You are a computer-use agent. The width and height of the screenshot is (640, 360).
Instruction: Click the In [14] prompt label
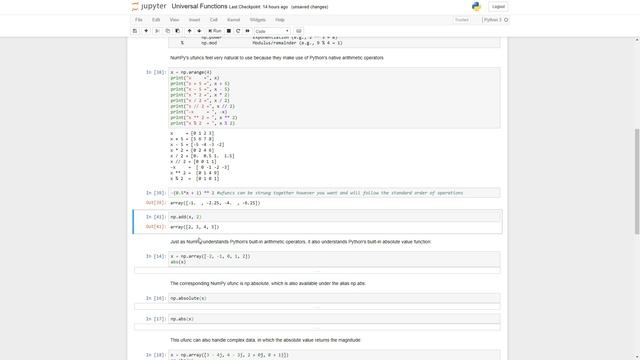pos(156,256)
